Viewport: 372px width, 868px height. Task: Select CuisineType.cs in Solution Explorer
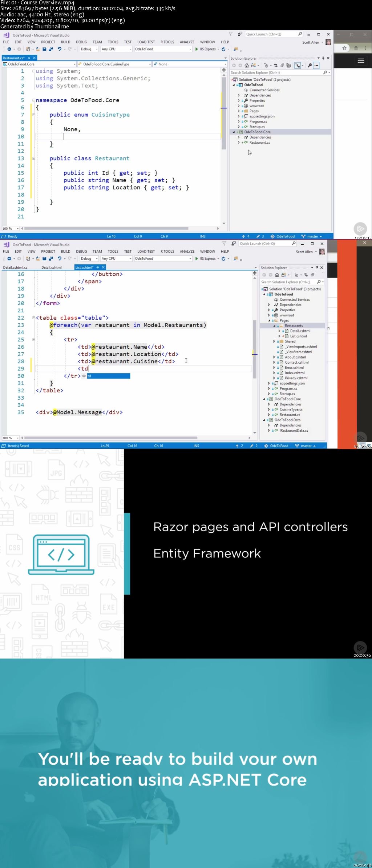pos(291,409)
